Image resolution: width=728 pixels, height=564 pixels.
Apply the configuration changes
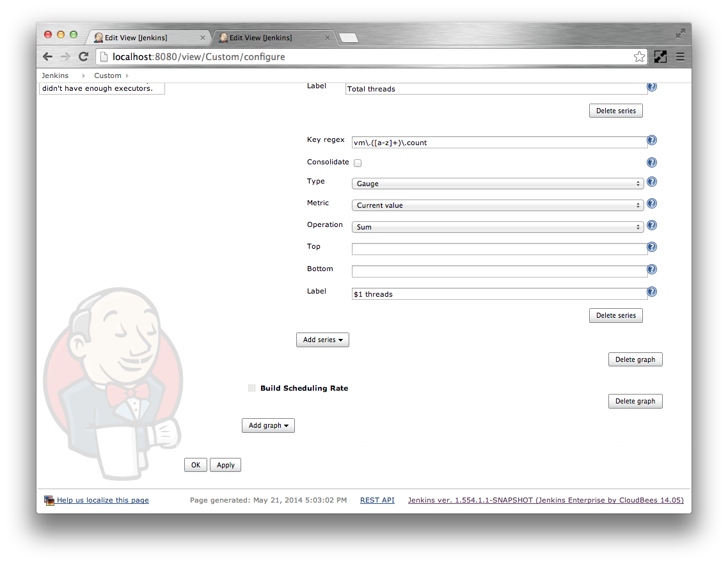226,465
